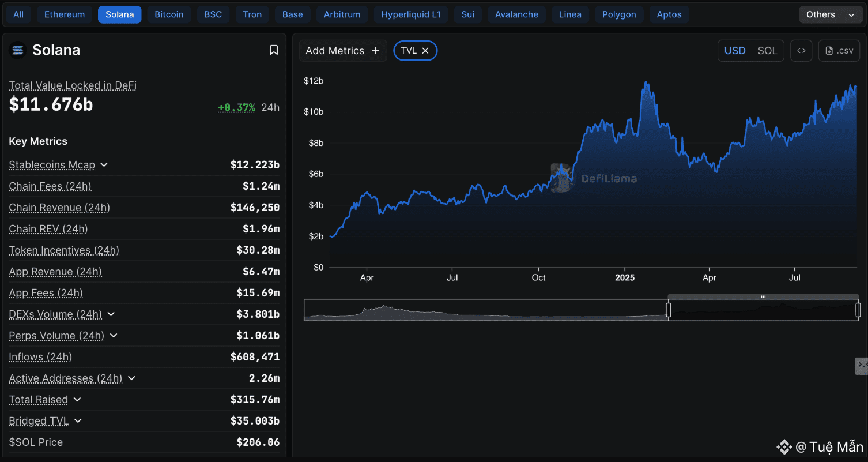
Task: Click the App Fees (24h) label
Action: (46, 293)
